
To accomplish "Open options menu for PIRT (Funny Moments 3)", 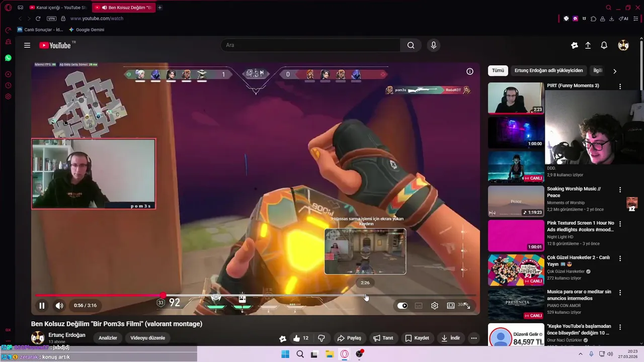I will click(620, 86).
